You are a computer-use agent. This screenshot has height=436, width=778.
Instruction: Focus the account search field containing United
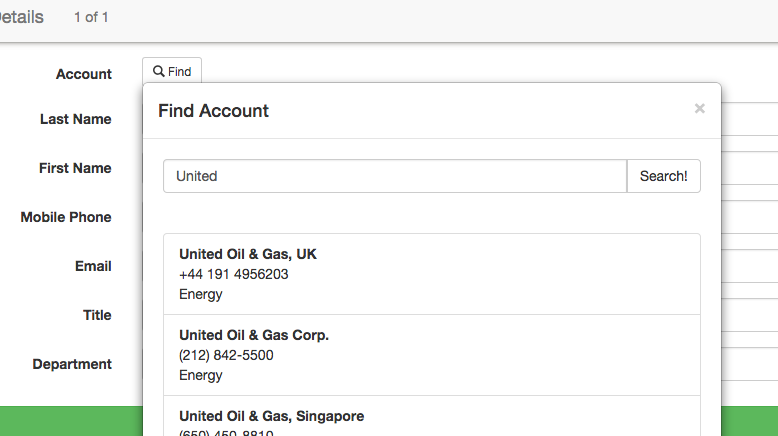(x=395, y=176)
